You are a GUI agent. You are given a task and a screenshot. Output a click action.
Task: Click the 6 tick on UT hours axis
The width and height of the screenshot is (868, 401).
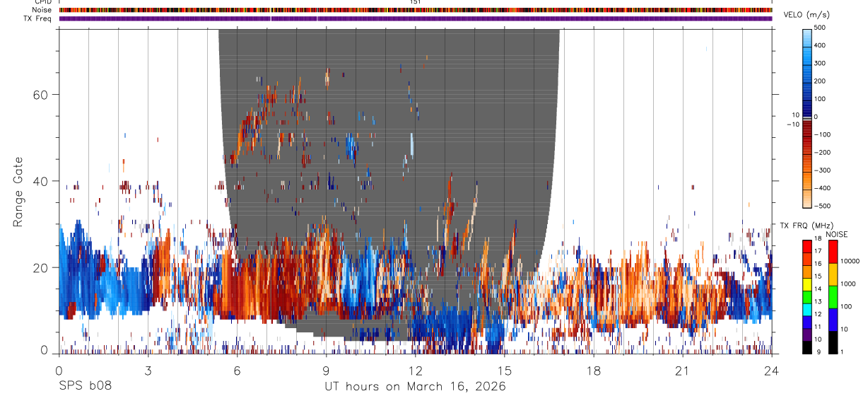[x=237, y=371]
